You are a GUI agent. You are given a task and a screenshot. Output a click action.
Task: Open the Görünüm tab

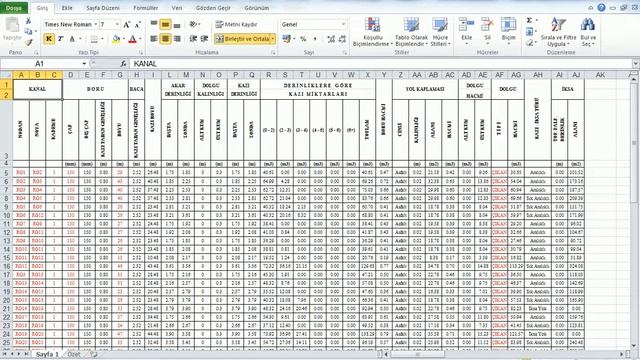pos(256,8)
